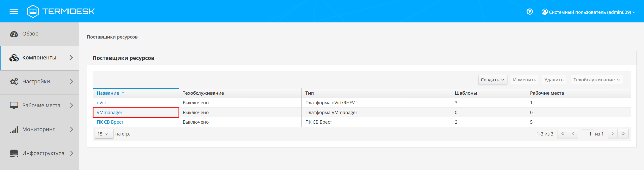Change the 15 rows per page selector

[x=103, y=134]
